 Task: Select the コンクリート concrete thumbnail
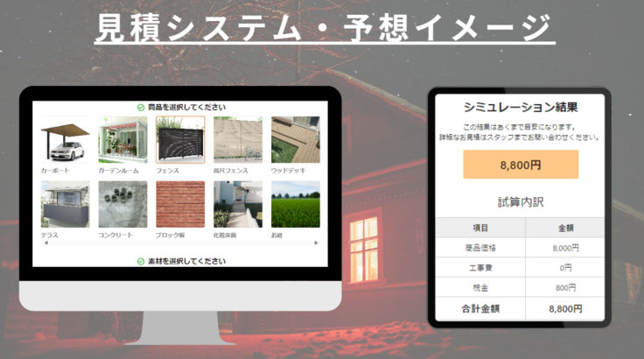point(122,205)
